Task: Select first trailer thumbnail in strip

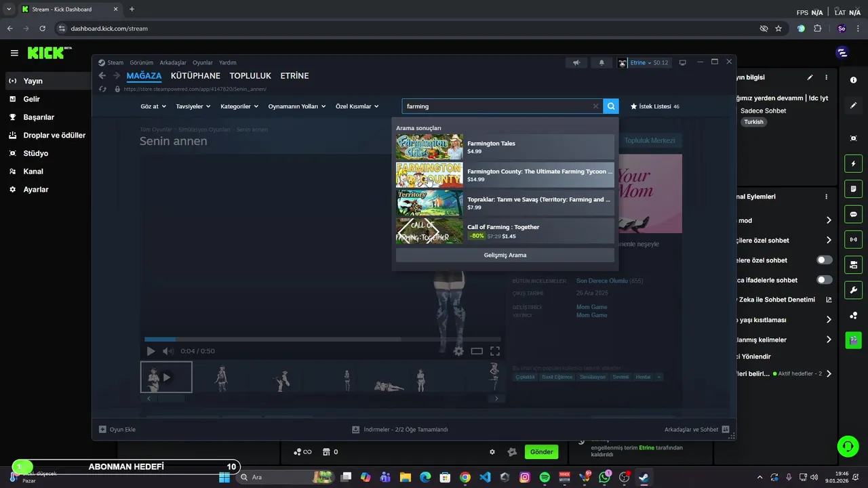Action: [166, 377]
